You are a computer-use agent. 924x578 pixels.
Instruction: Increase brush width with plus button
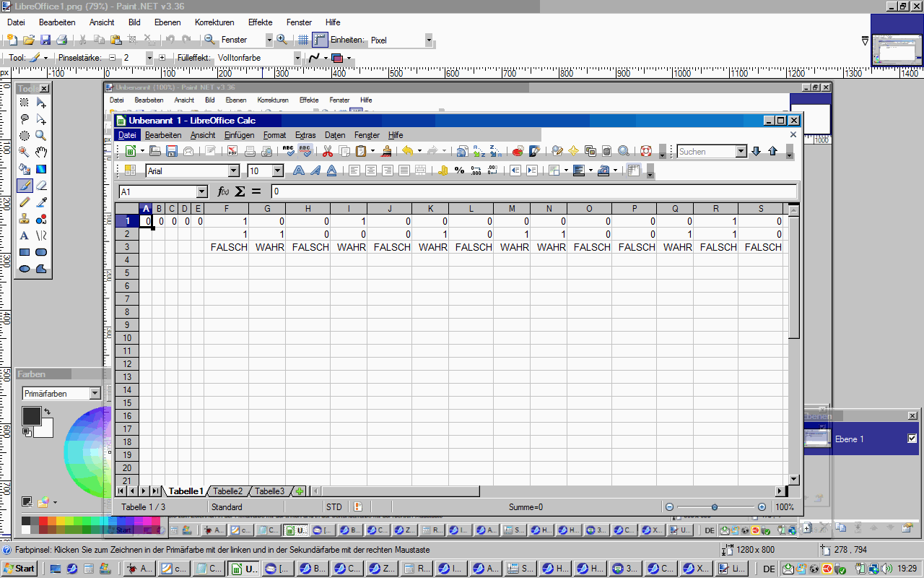tap(162, 57)
